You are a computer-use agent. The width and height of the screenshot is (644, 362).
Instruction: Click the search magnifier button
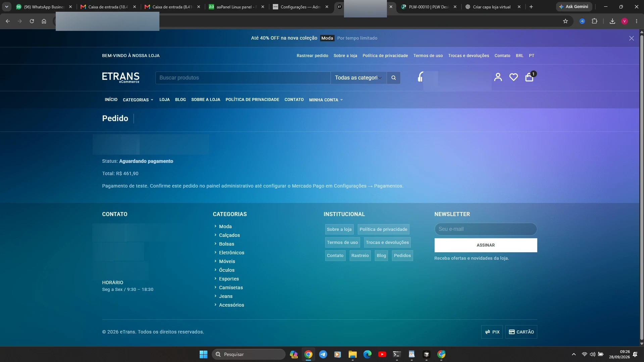394,77
